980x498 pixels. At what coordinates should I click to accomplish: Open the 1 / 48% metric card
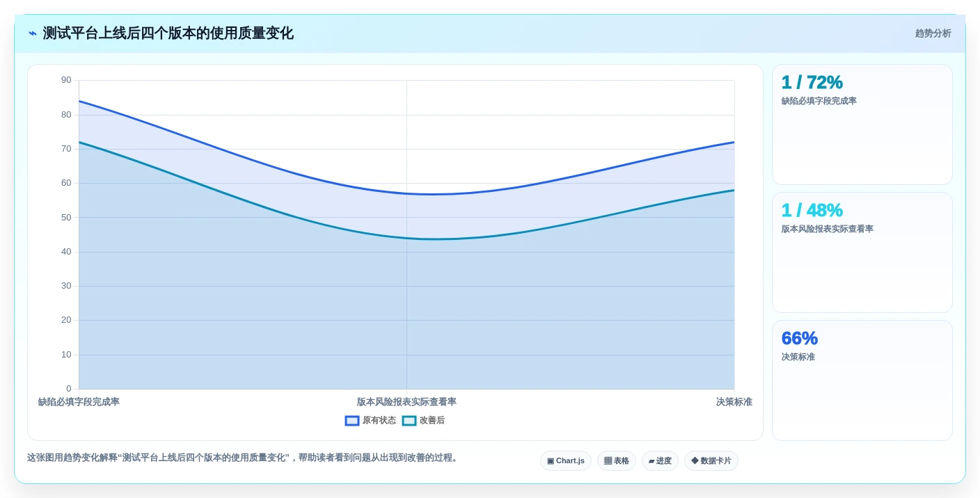(862, 252)
